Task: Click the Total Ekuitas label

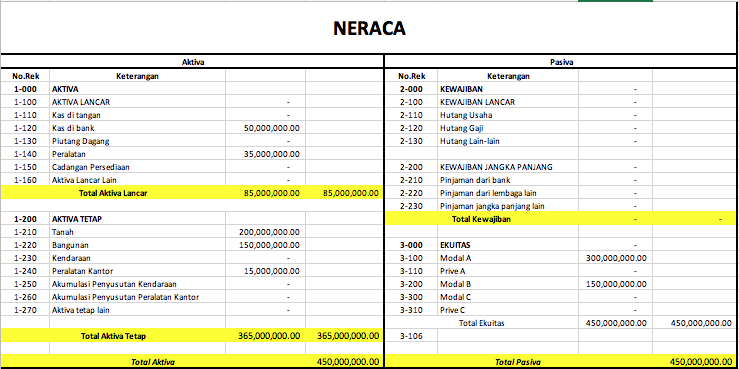Action: (482, 323)
